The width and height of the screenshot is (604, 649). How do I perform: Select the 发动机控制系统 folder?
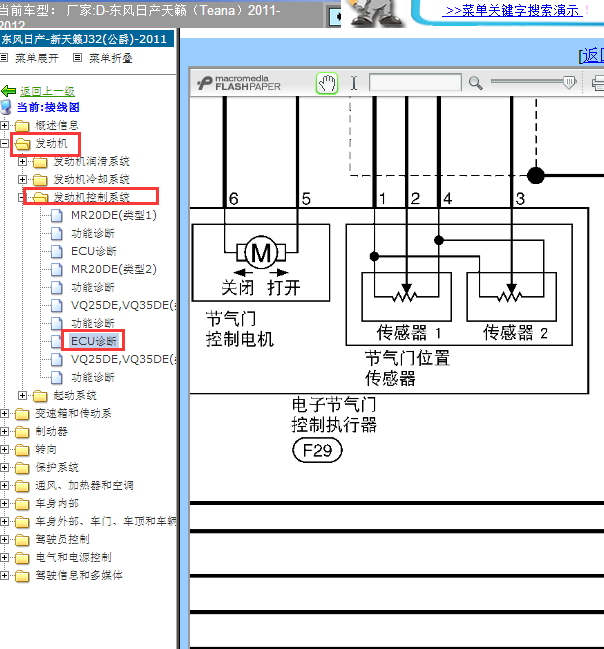pyautogui.click(x=91, y=197)
